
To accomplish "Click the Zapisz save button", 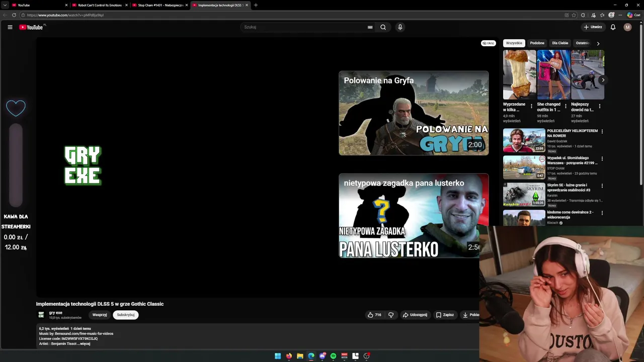I will click(x=445, y=315).
